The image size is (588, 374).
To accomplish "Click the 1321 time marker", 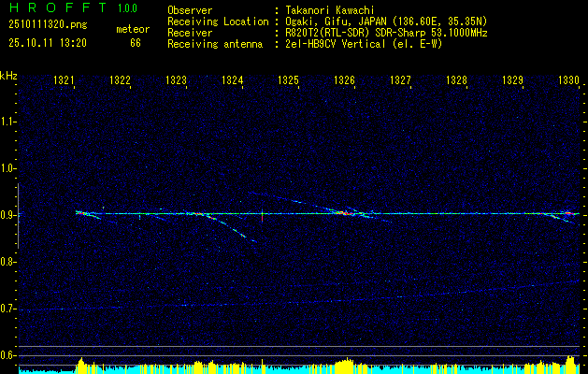I will pyautogui.click(x=65, y=81).
